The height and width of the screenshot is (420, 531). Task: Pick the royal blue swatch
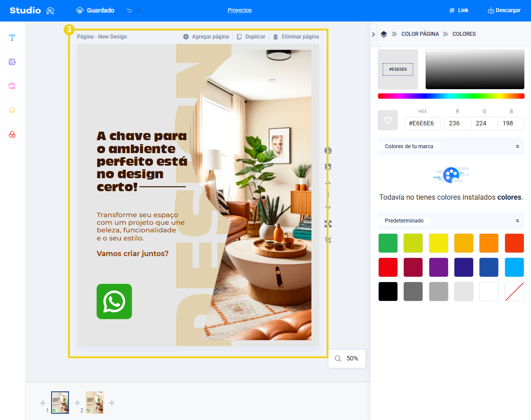[x=489, y=267]
